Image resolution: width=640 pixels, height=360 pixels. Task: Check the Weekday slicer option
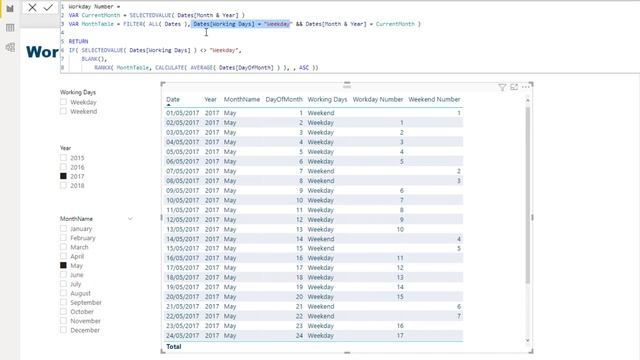63,102
